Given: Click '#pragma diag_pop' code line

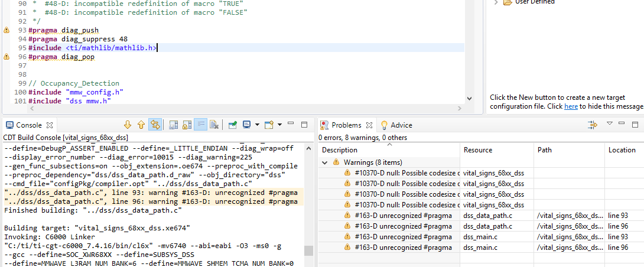Looking at the screenshot, I should click(61, 57).
